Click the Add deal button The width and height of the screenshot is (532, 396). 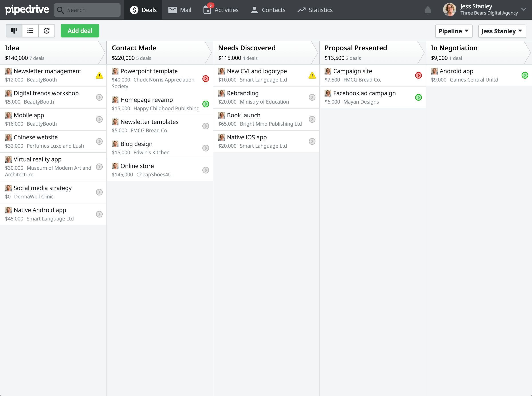80,30
